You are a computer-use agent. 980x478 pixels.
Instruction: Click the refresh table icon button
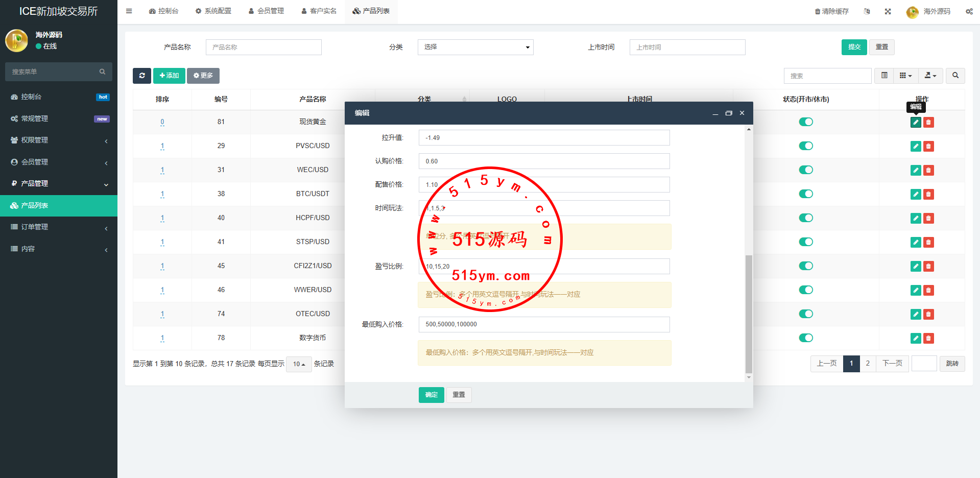tap(141, 76)
